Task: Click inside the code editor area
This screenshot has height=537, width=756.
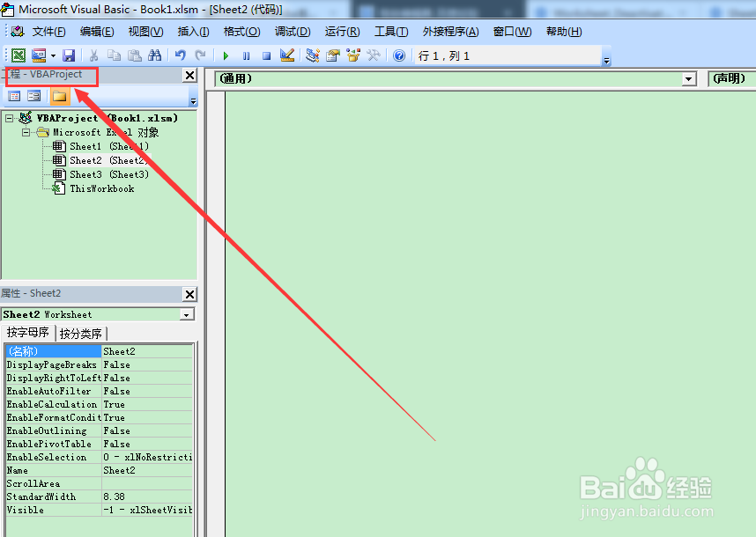Action: [x=491, y=313]
